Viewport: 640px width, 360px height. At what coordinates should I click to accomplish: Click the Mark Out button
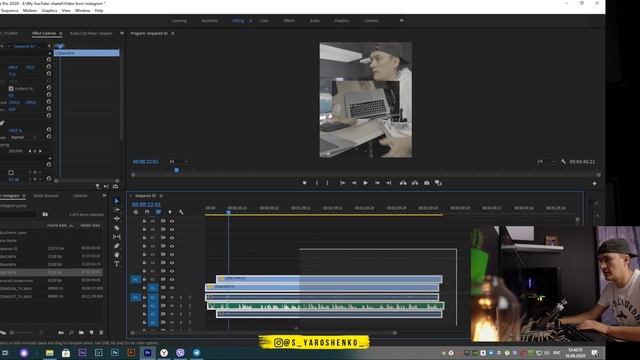click(x=327, y=183)
